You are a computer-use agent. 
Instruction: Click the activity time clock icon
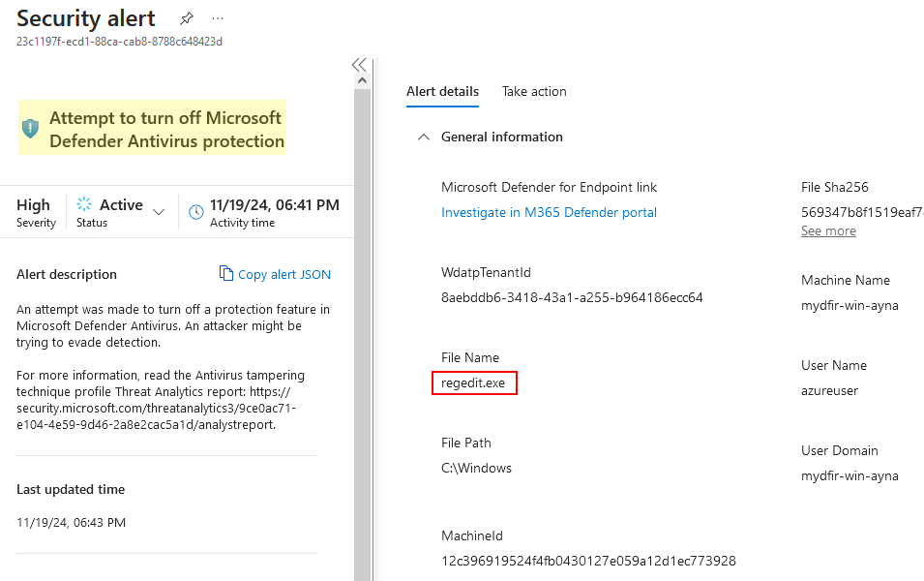tap(196, 212)
